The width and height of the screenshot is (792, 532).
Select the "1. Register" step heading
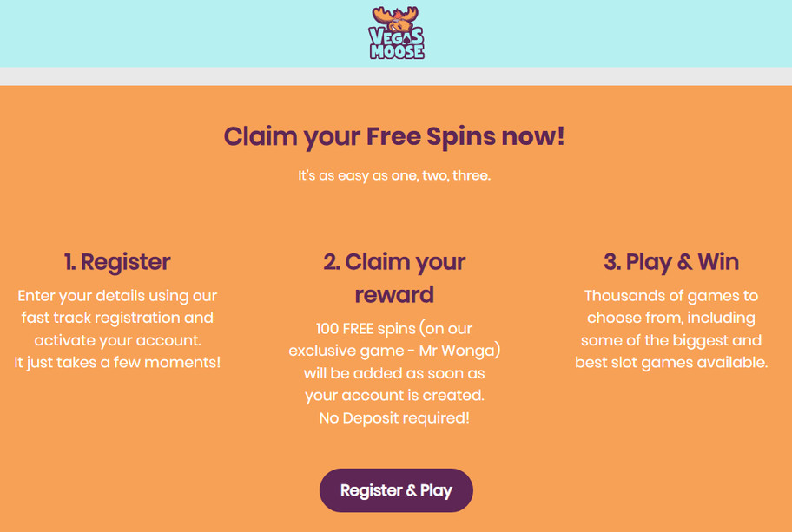pos(117,261)
